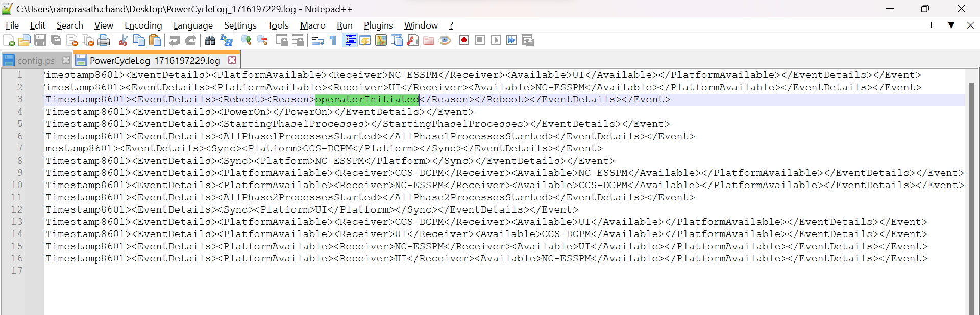Image resolution: width=980 pixels, height=315 pixels.
Task: Click line number 12 in the margin
Action: tap(17, 209)
